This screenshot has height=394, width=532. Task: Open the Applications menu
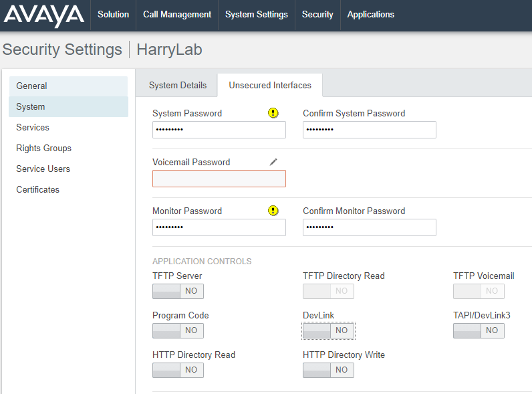(x=370, y=15)
